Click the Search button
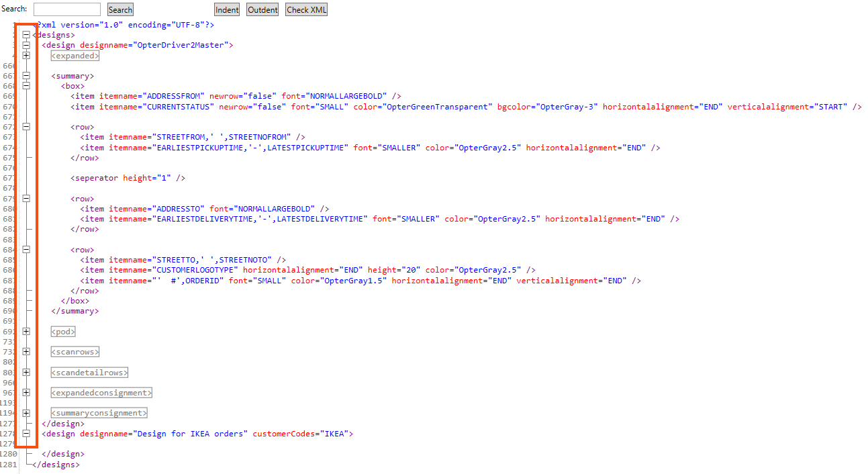The width and height of the screenshot is (868, 474). tap(120, 9)
